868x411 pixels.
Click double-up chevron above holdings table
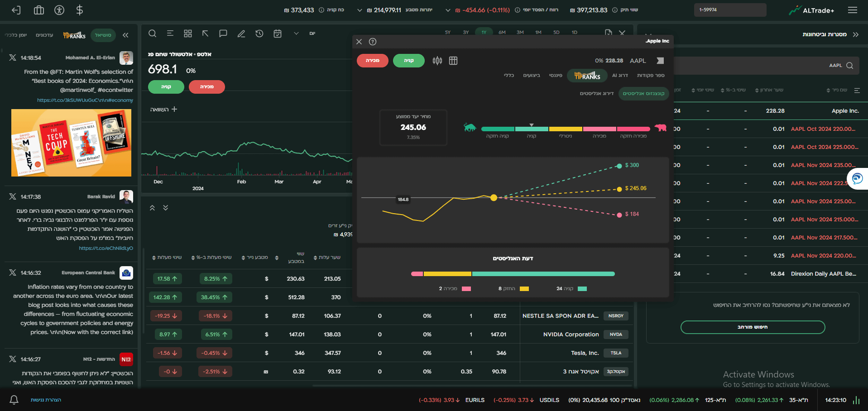click(153, 208)
